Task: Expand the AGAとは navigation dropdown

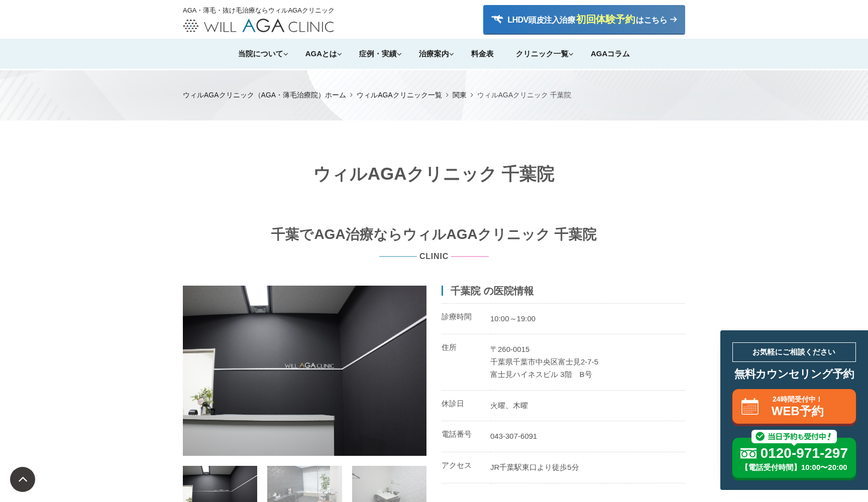Action: click(x=322, y=54)
